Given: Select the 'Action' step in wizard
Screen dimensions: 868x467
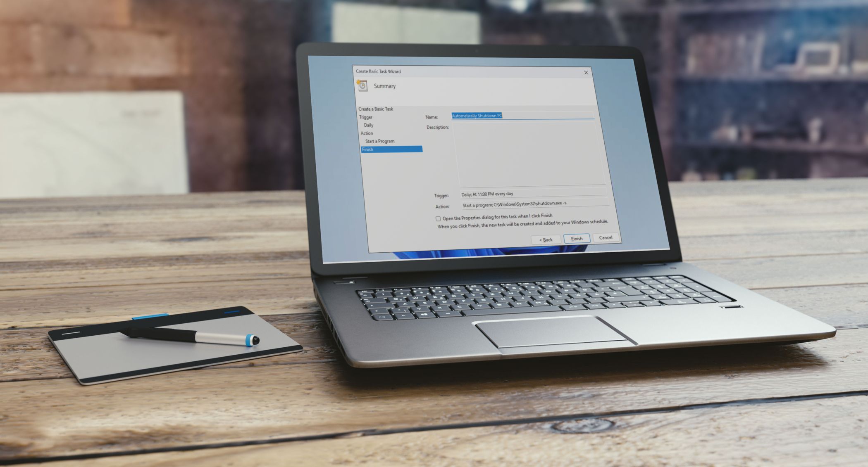Looking at the screenshot, I should click(x=366, y=133).
